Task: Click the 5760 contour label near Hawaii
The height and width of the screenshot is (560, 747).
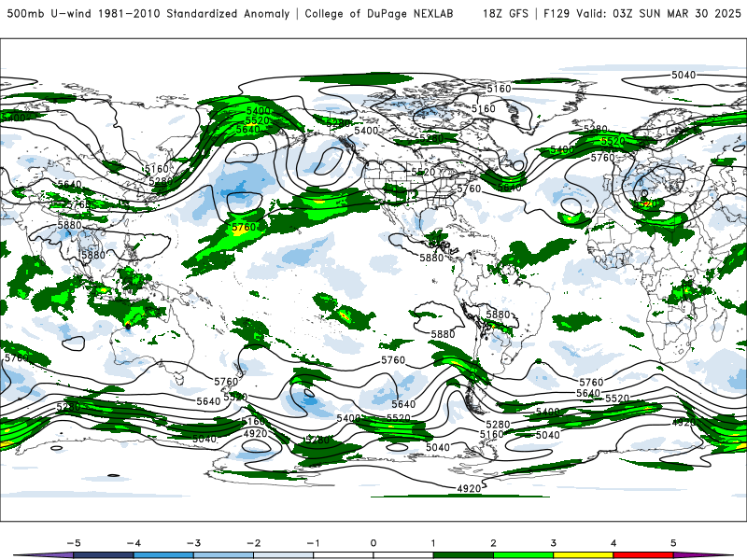Action: click(244, 228)
